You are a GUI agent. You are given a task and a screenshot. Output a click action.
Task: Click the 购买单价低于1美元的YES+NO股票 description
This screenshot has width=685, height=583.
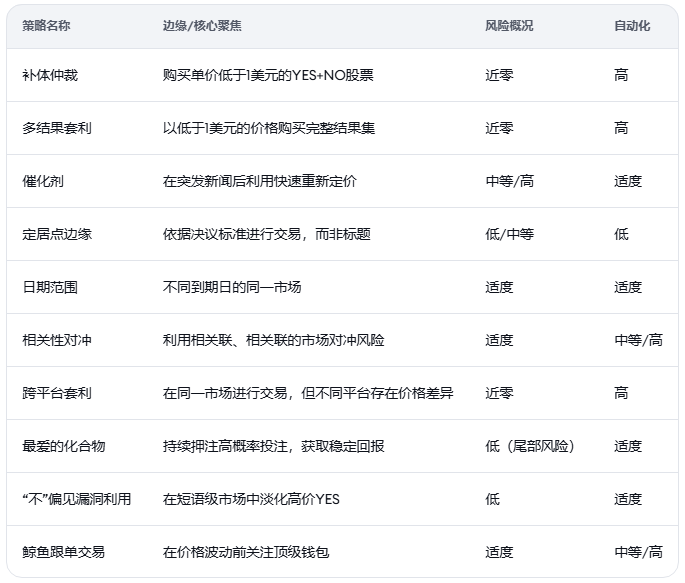coord(268,75)
